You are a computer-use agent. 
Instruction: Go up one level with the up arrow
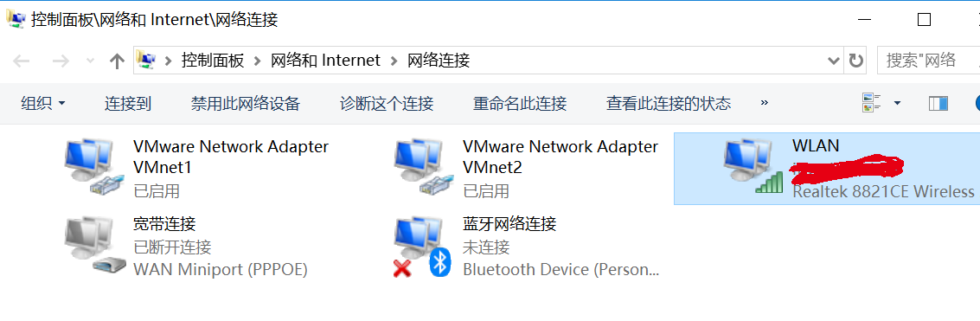[116, 61]
